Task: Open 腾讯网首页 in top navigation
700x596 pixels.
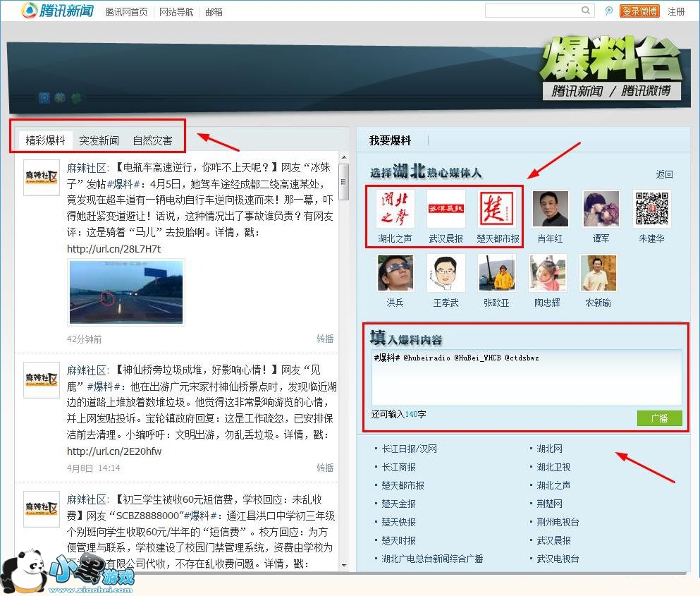Action: pos(126,12)
